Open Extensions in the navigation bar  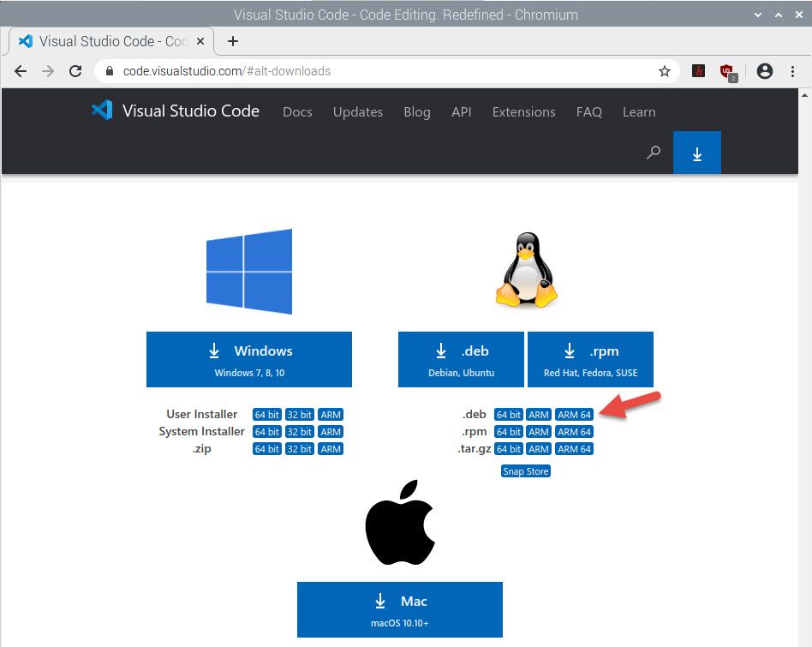point(523,112)
